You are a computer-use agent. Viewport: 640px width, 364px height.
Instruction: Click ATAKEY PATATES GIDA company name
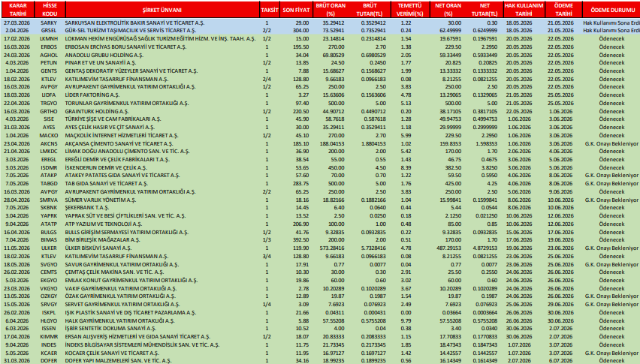click(x=122, y=176)
